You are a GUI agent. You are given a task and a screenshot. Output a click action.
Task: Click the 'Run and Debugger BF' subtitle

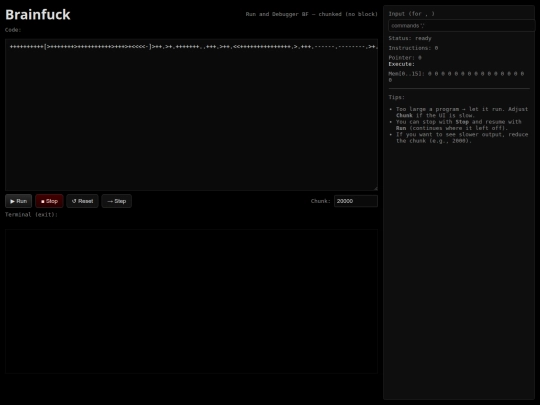[312, 14]
